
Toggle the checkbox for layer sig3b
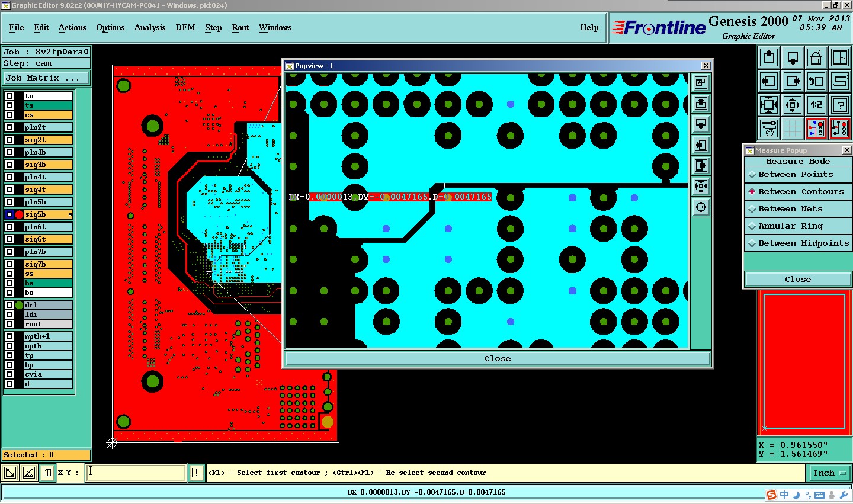pyautogui.click(x=9, y=165)
